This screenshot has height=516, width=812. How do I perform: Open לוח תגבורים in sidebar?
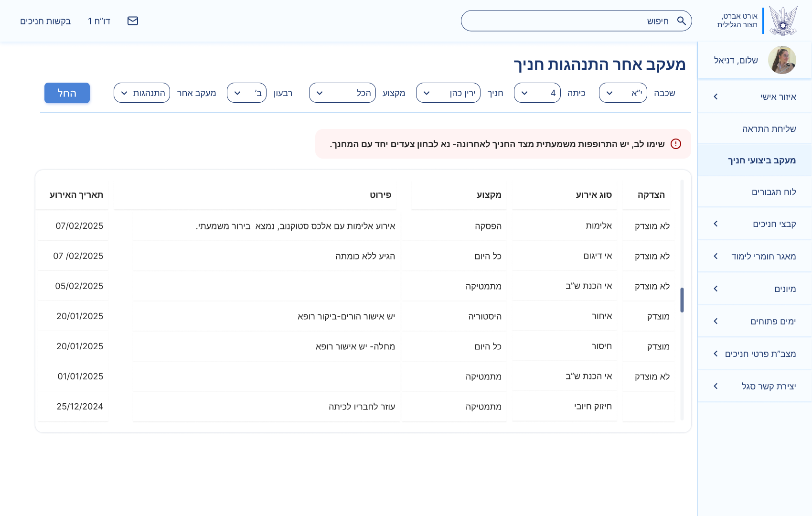click(755, 192)
